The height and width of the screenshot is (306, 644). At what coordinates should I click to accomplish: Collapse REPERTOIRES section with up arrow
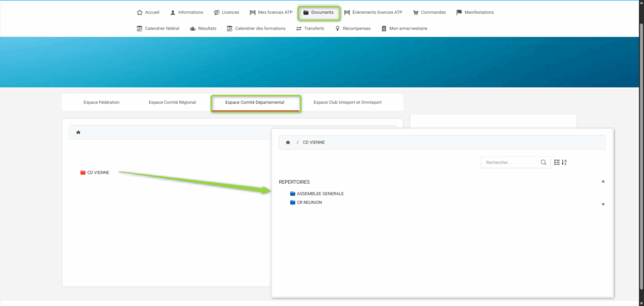point(603,181)
